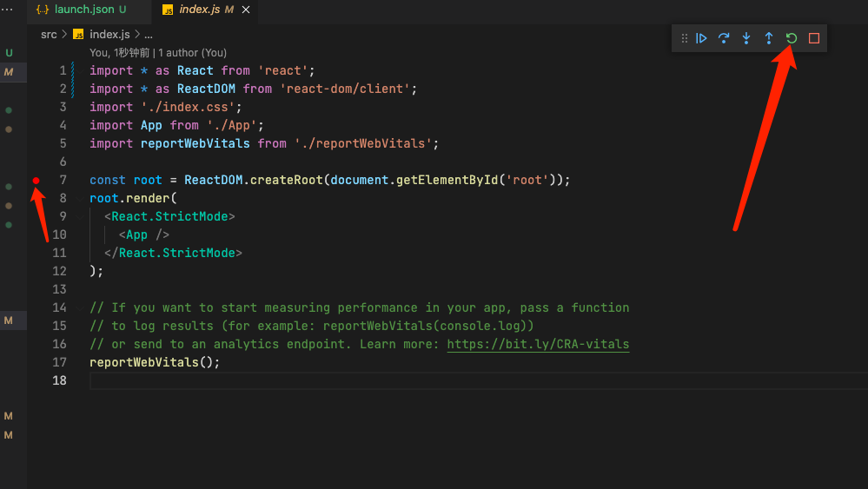
Task: Click './index.css' import string
Action: point(188,108)
